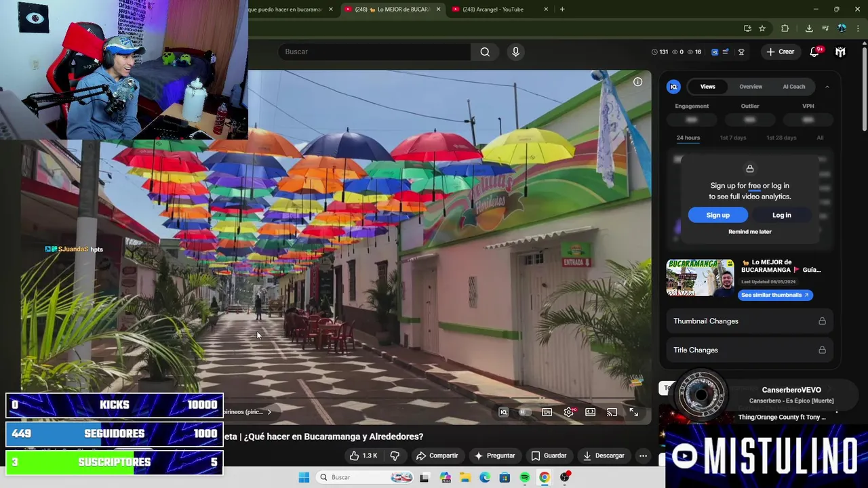
Task: Open the Chrome three-dot menu
Action: click(x=858, y=28)
